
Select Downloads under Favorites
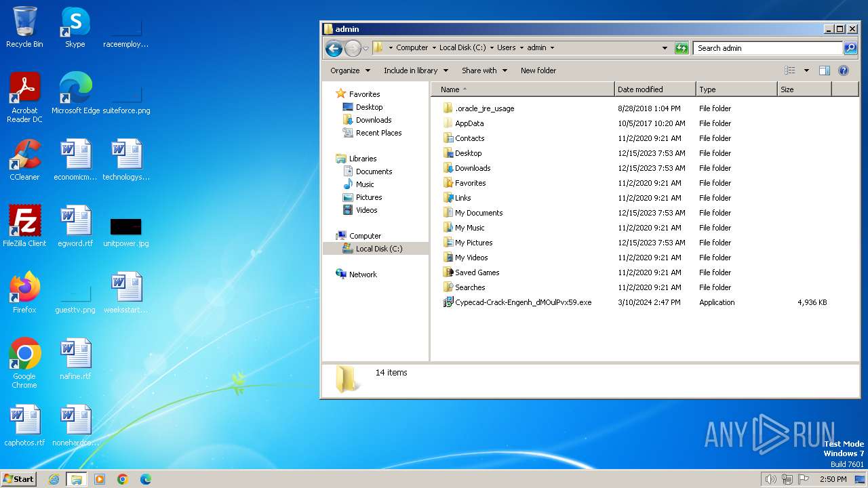(374, 120)
